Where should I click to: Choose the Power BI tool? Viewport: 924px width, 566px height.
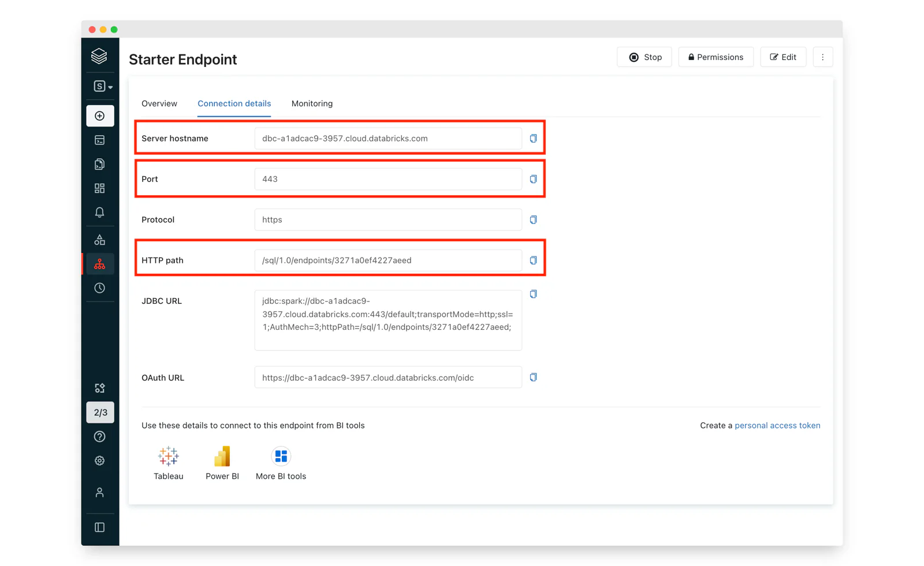[222, 463]
